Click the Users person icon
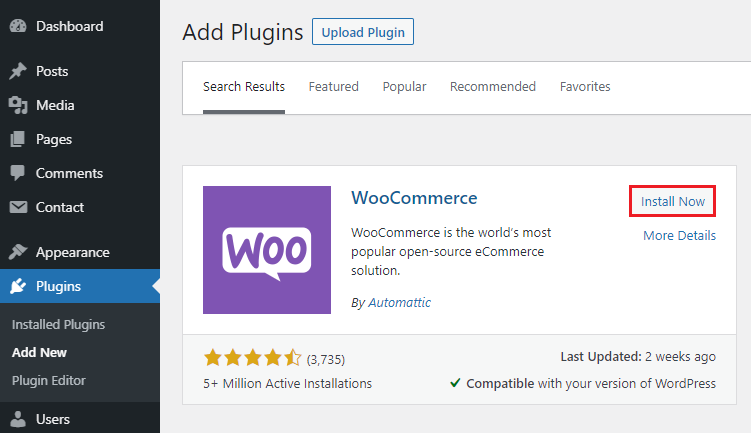The height and width of the screenshot is (433, 751). point(18,419)
